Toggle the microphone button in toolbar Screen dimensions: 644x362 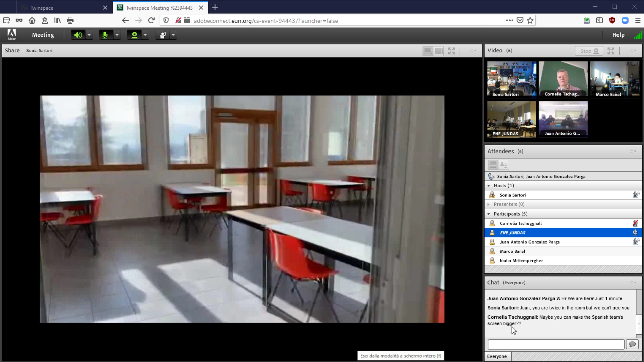105,35
